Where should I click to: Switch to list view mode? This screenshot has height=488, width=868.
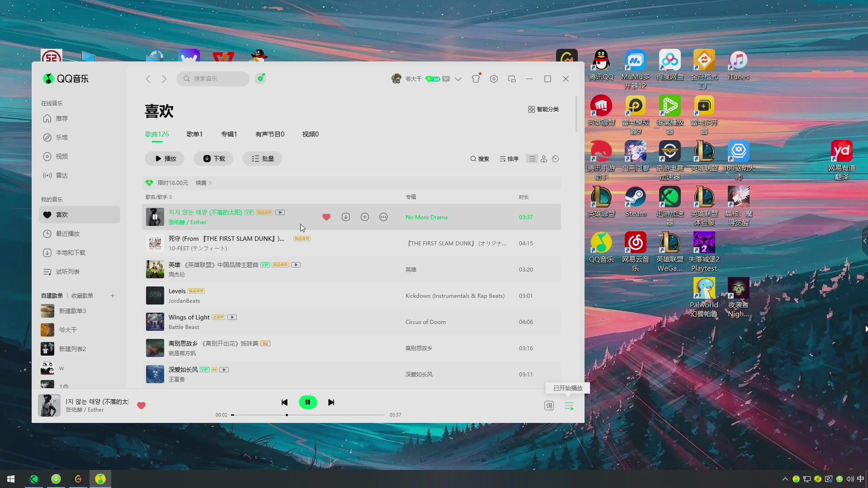[532, 159]
